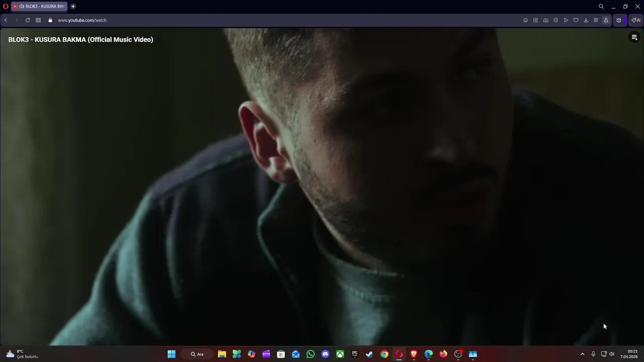Open Firefox from the taskbar
This screenshot has width=644, height=362.
443,354
